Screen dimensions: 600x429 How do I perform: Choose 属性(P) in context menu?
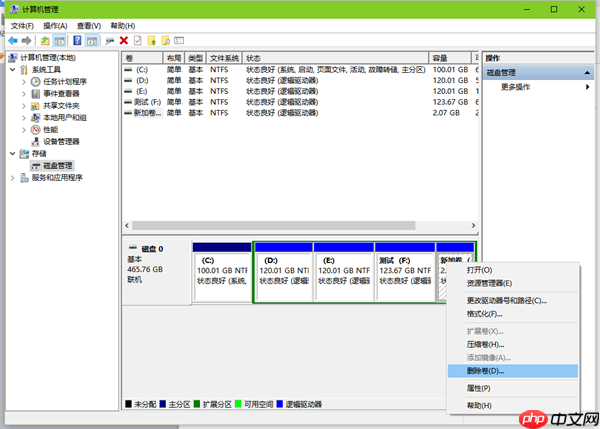pos(513,388)
